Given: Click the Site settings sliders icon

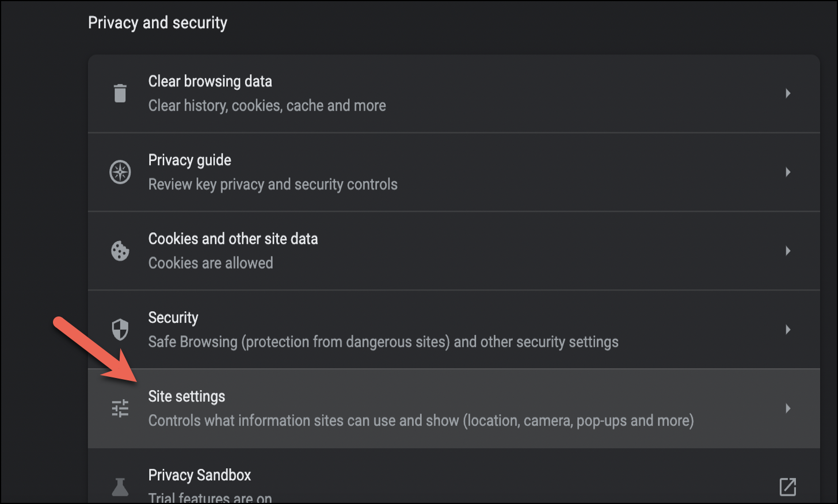Looking at the screenshot, I should click(x=120, y=408).
